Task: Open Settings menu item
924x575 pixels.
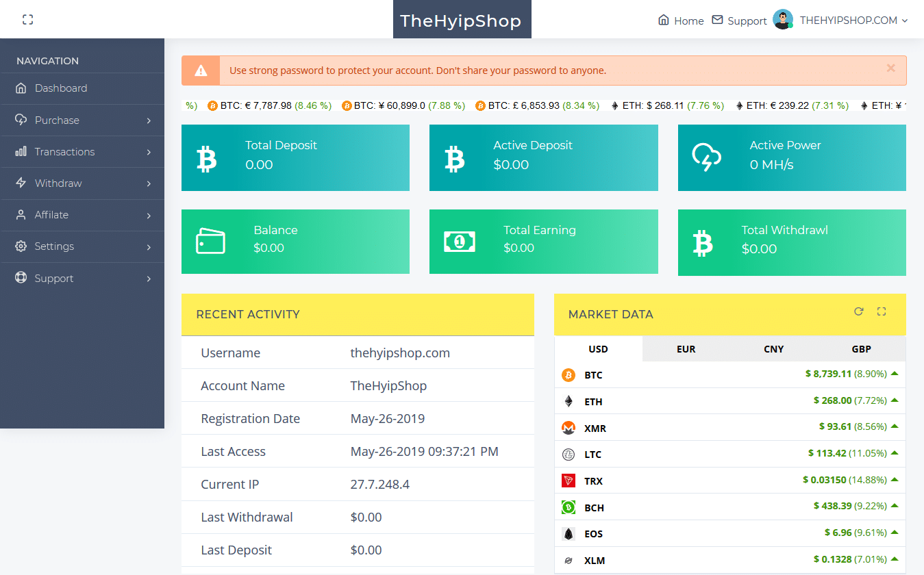Action: 82,246
